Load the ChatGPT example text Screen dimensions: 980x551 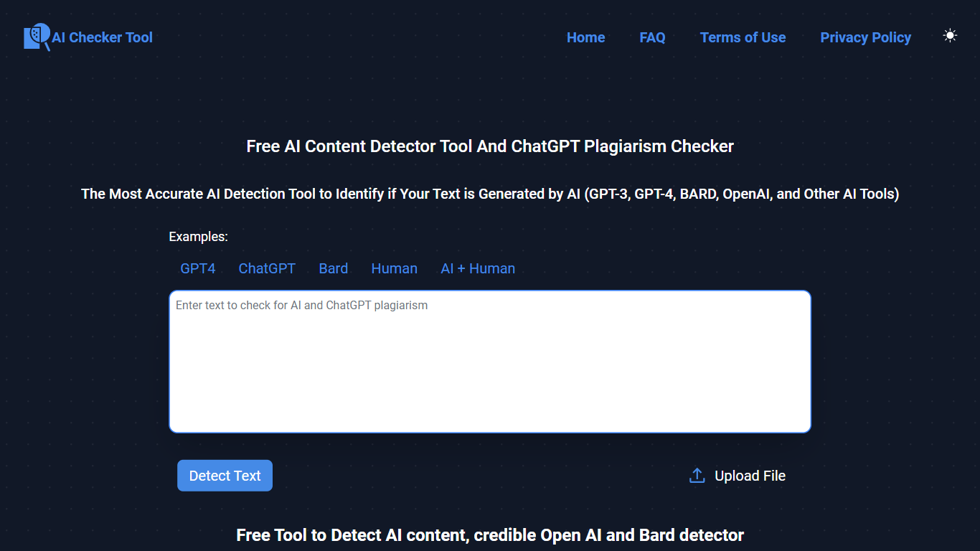[267, 268]
